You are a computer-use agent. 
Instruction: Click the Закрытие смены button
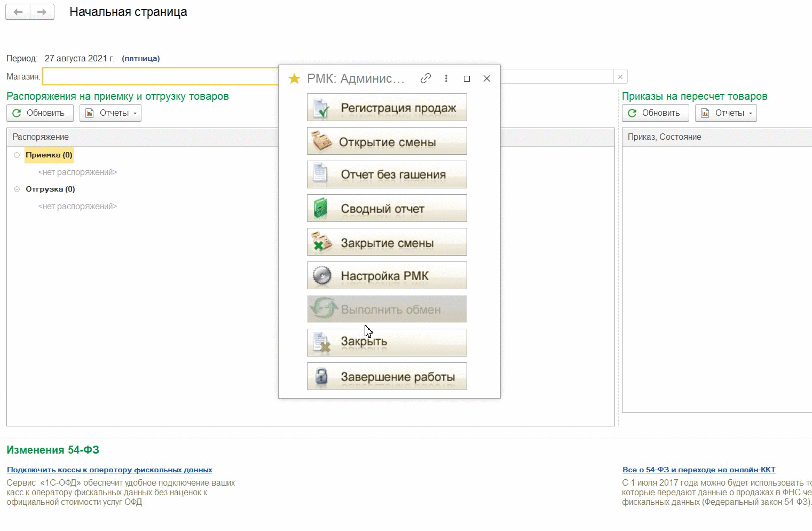tap(387, 242)
